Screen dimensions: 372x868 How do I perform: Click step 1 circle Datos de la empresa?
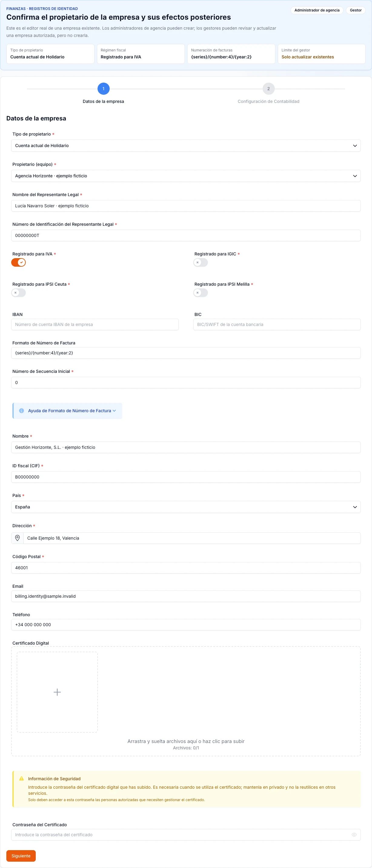[x=104, y=89]
